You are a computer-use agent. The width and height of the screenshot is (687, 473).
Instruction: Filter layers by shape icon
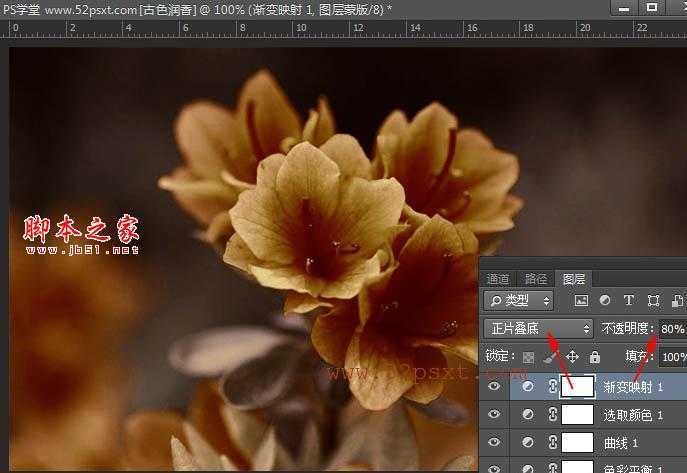653,300
